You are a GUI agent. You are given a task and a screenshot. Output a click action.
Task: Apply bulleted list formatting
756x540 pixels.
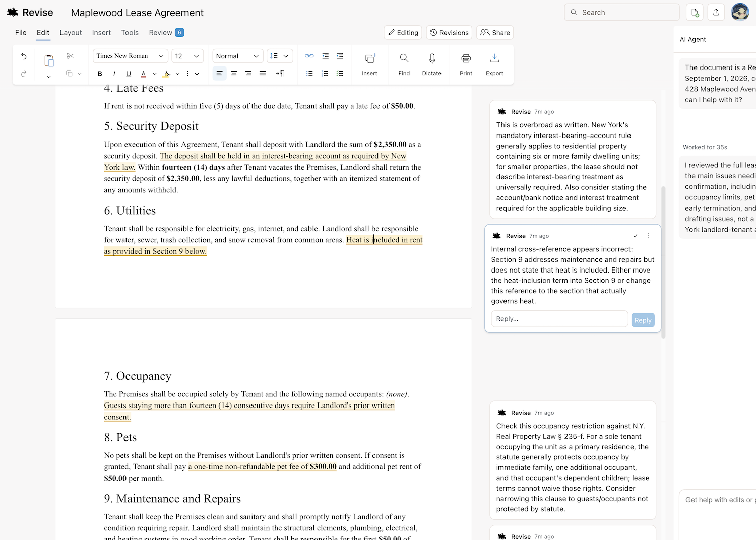309,74
